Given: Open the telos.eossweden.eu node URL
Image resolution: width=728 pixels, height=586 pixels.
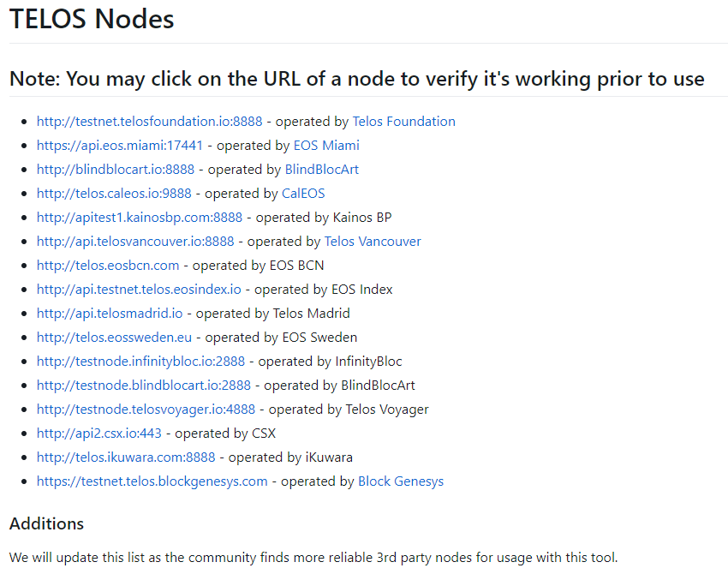Looking at the screenshot, I should point(114,338).
